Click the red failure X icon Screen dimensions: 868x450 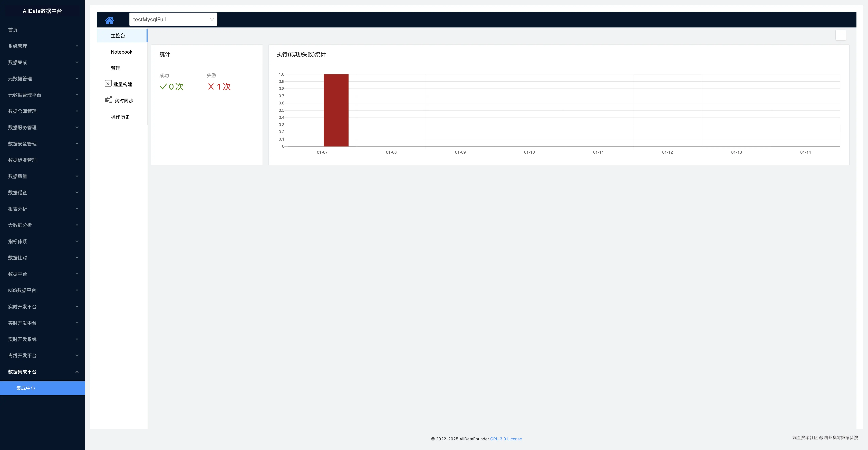click(x=211, y=87)
